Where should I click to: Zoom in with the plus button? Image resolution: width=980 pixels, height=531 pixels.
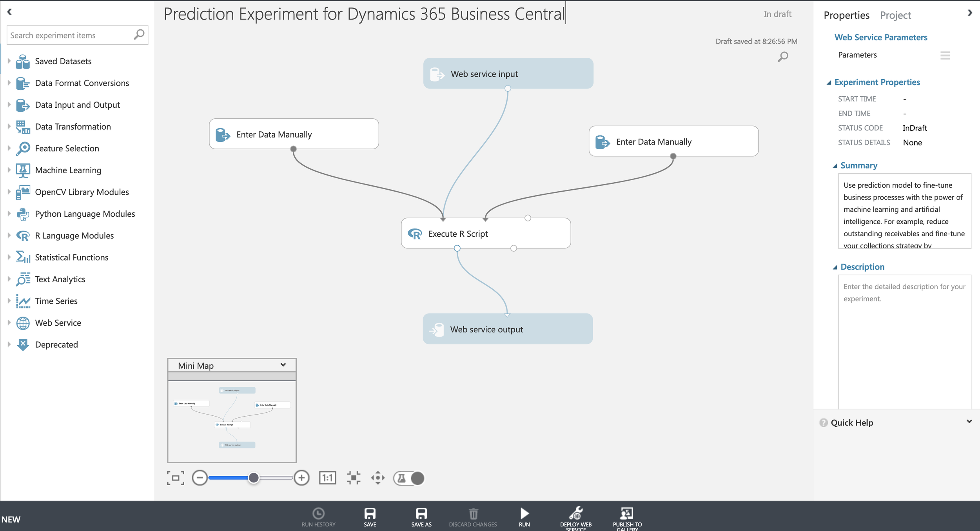tap(301, 478)
